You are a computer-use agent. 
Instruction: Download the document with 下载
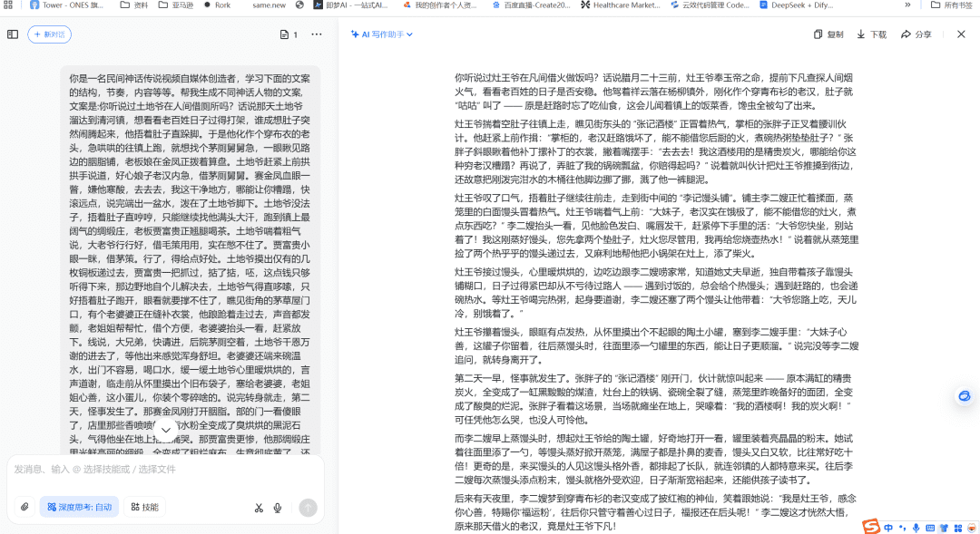pyautogui.click(x=872, y=34)
